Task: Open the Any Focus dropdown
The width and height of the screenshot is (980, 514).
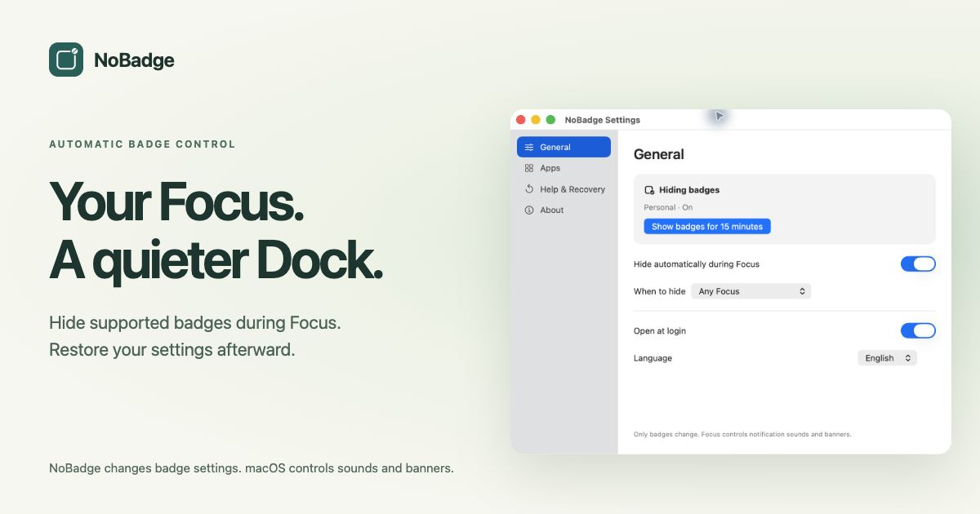Action: click(x=751, y=291)
